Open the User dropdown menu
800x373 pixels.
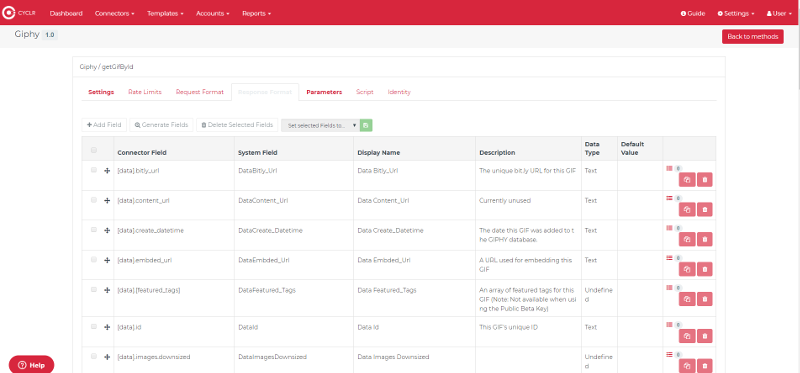click(x=779, y=14)
